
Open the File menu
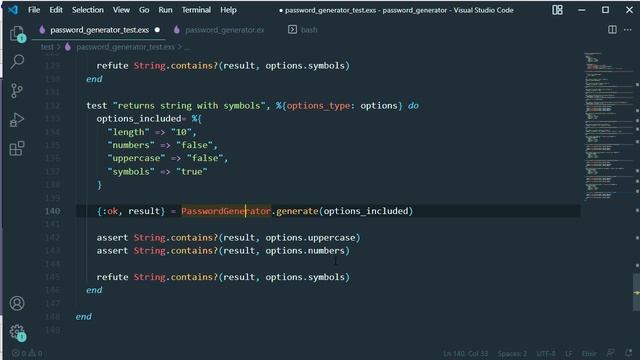34,10
